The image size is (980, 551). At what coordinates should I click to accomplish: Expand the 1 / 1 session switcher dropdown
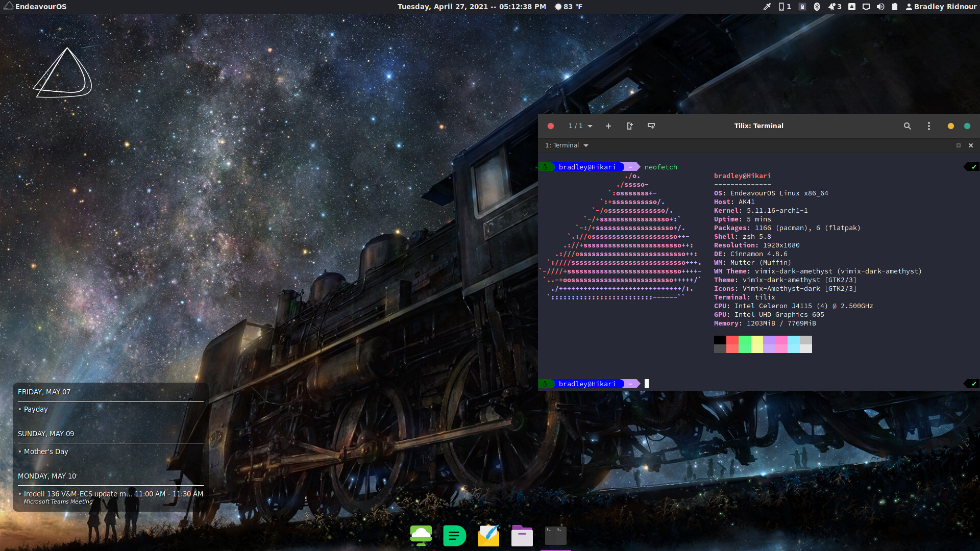pos(580,126)
